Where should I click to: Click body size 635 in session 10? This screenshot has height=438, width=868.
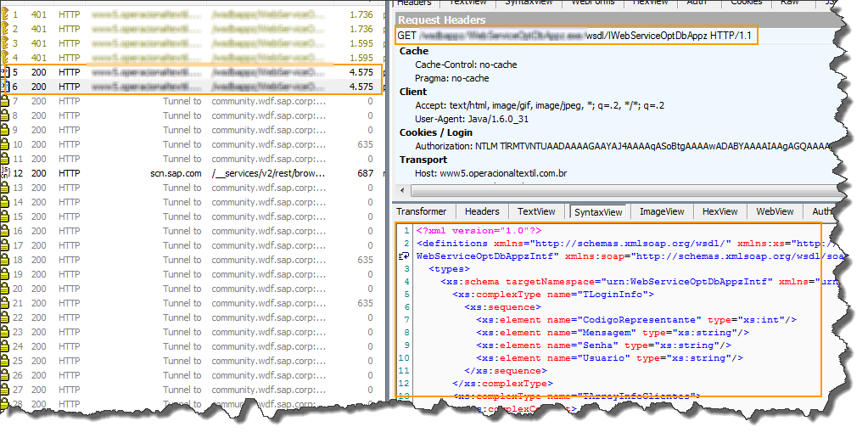point(366,144)
